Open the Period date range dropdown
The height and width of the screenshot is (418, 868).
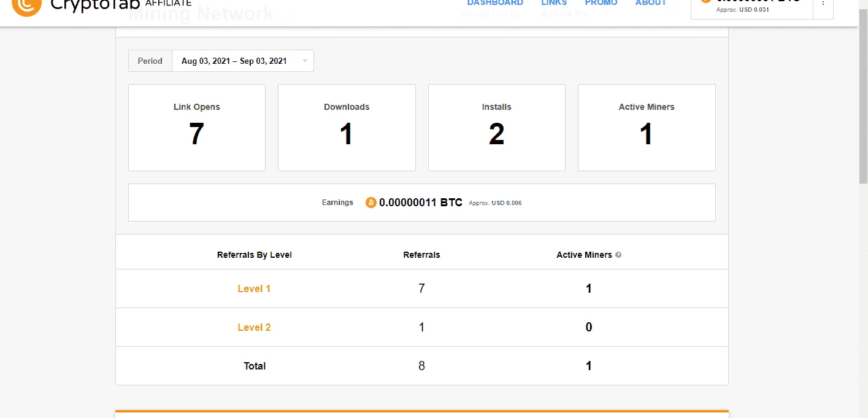click(243, 61)
